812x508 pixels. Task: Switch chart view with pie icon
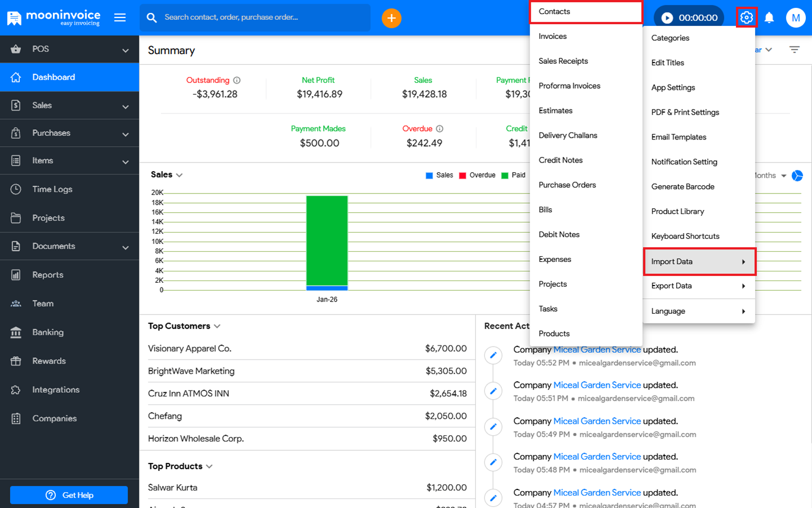pyautogui.click(x=797, y=176)
